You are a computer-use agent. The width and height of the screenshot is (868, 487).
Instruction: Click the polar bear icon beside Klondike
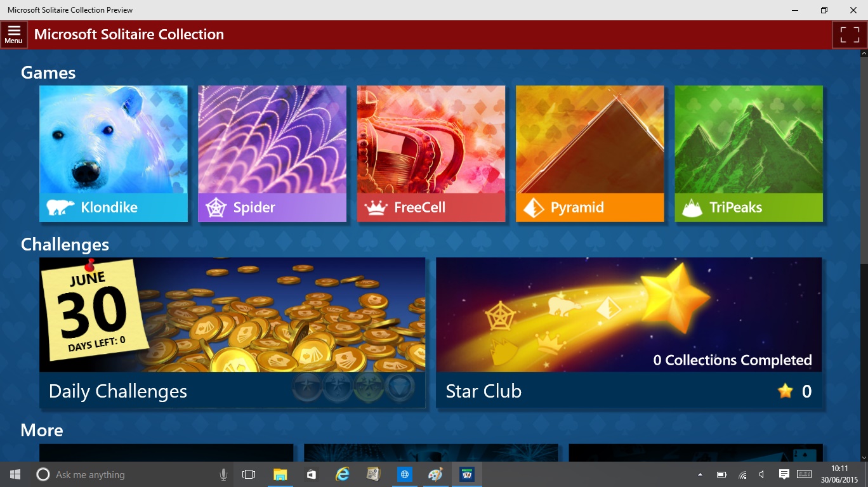coord(60,207)
